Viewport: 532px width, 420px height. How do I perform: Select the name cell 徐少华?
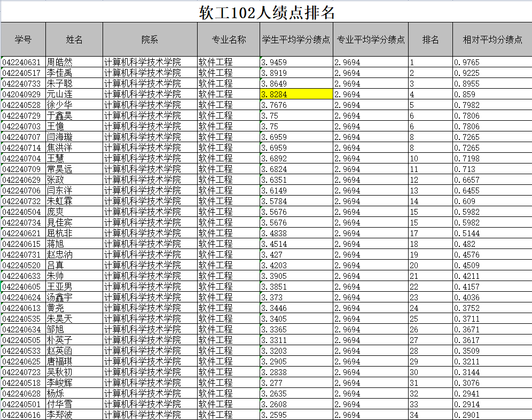(74, 105)
